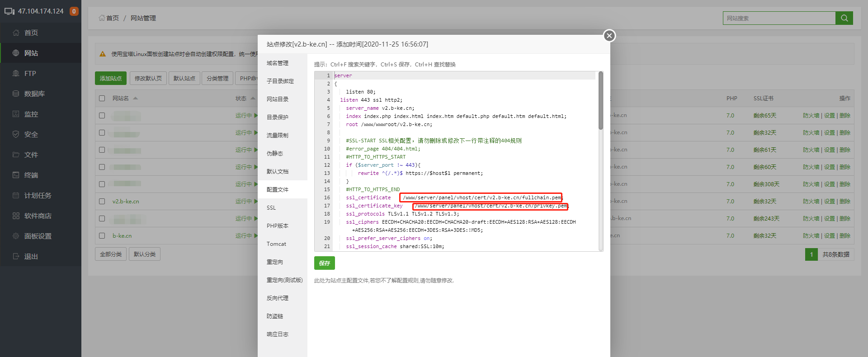Click the 安全 shield icon
Screen dimensions: 868x357
pyautogui.click(x=16, y=134)
